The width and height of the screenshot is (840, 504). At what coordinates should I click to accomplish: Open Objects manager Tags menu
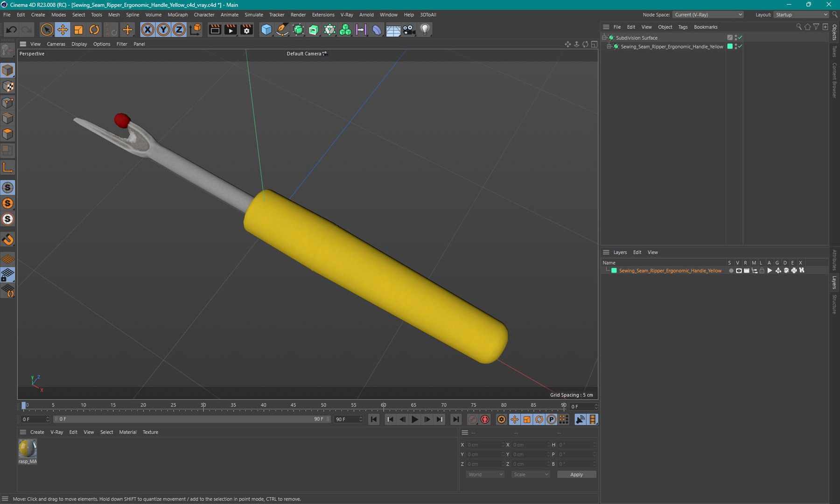(x=683, y=27)
